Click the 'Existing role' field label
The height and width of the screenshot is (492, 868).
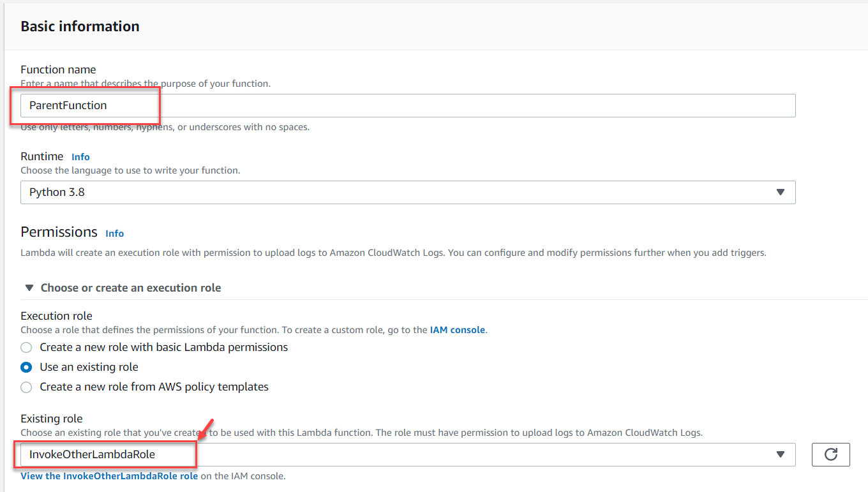pyautogui.click(x=52, y=419)
